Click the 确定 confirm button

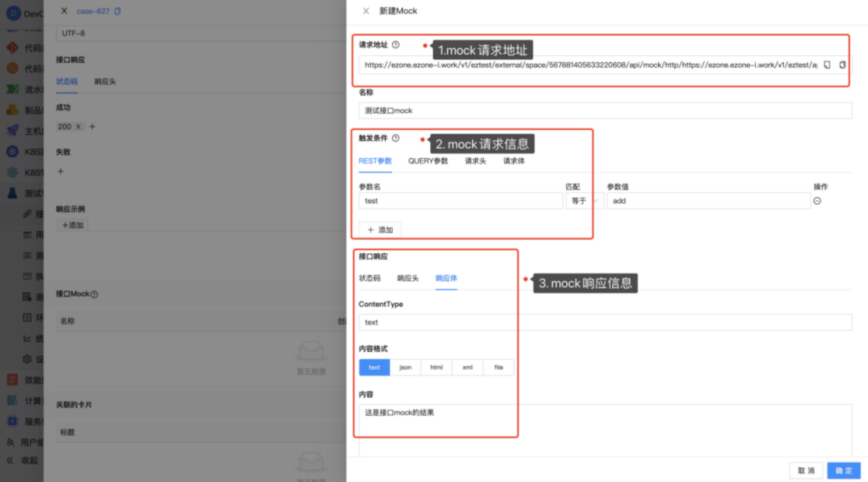844,470
